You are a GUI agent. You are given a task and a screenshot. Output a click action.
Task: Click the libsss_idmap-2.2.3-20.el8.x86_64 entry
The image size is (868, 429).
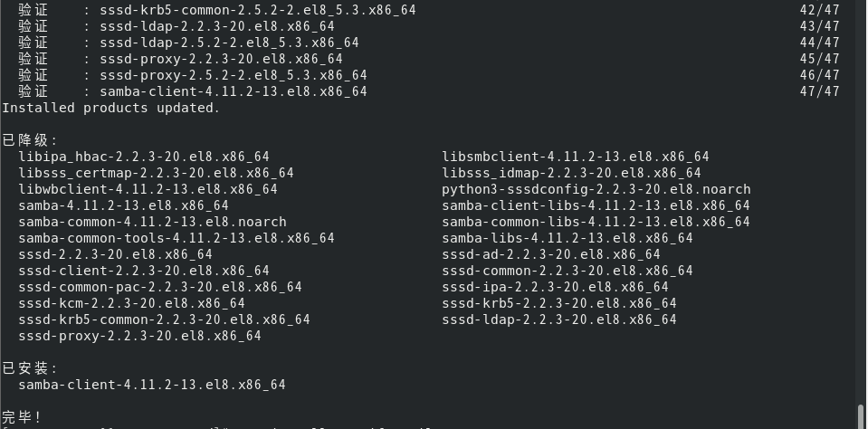[571, 173]
